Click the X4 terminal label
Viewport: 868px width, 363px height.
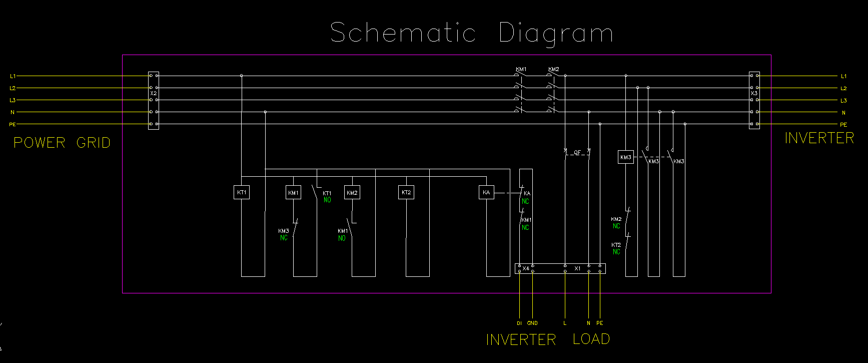526,268
